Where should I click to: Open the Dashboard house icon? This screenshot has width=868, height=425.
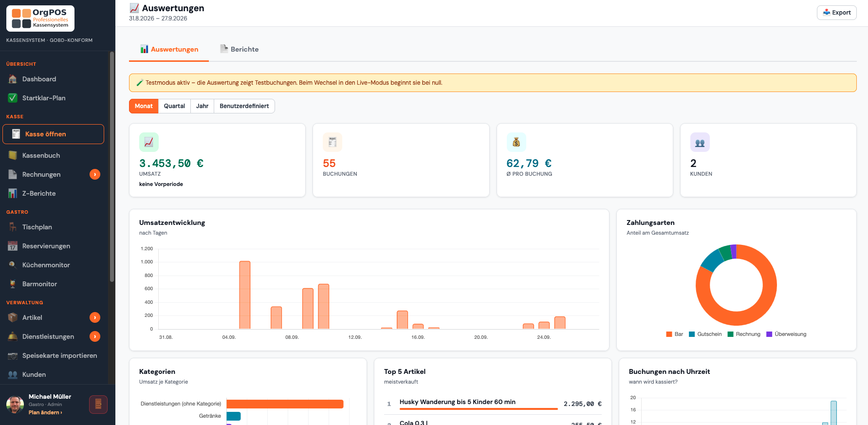(13, 79)
